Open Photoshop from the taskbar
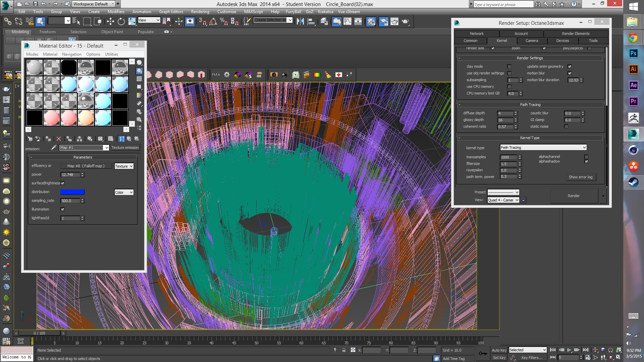This screenshot has height=362, width=644. tap(633, 53)
